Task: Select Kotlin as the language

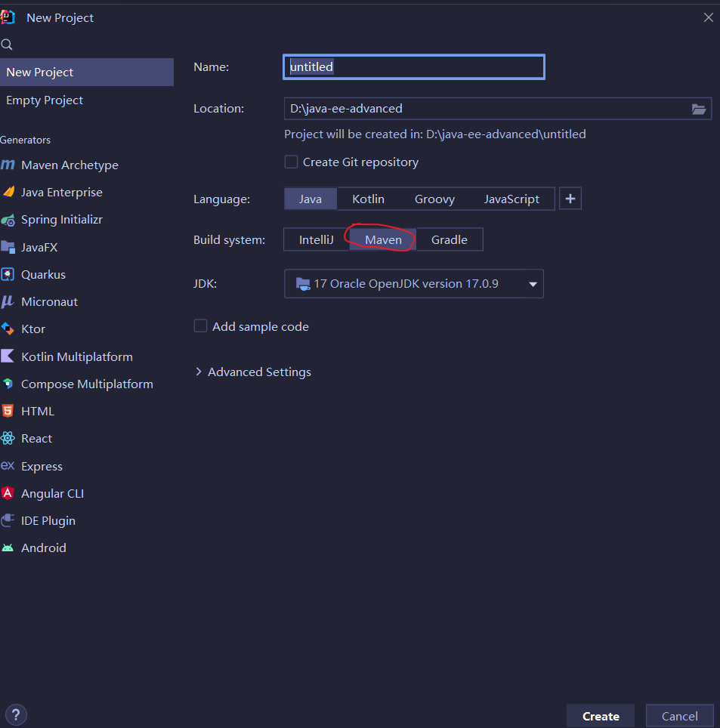Action: tap(369, 199)
